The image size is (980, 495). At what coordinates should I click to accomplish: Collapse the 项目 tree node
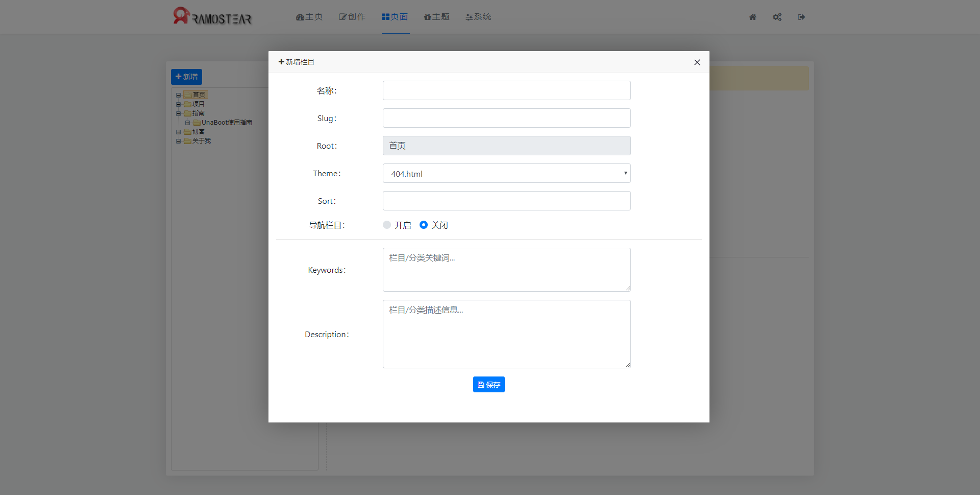[179, 104]
